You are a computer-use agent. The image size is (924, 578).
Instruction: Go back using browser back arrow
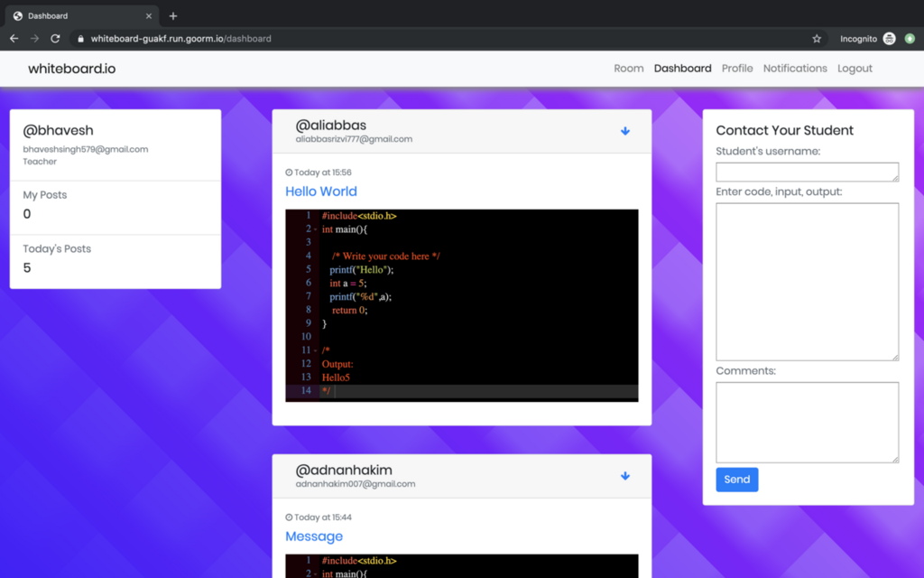[14, 38]
